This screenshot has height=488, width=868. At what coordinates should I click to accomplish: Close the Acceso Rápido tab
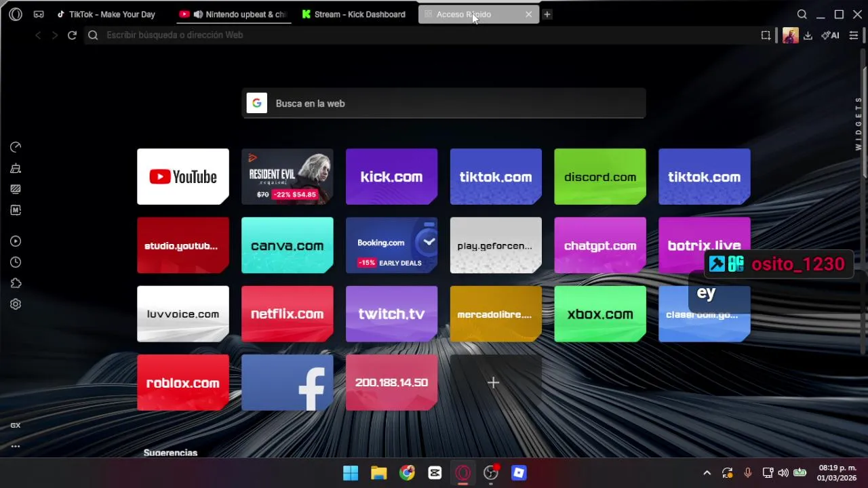click(x=529, y=14)
